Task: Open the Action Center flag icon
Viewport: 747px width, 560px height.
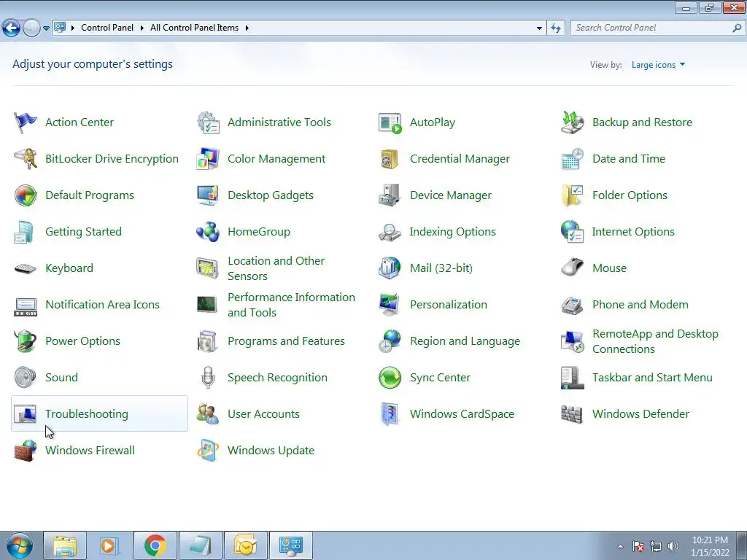Action: pos(26,122)
